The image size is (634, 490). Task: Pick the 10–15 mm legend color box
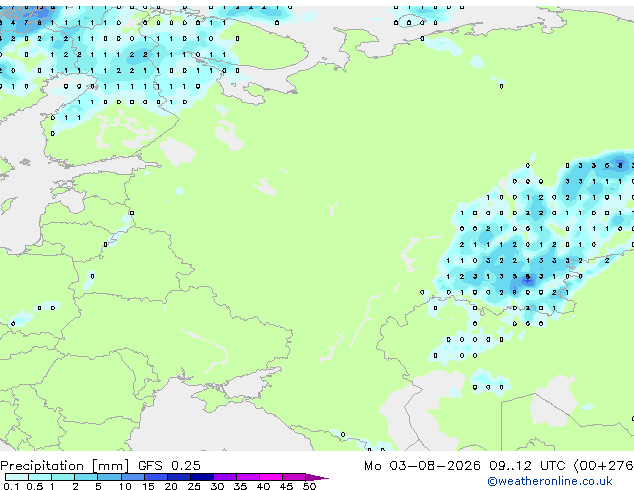click(133, 477)
